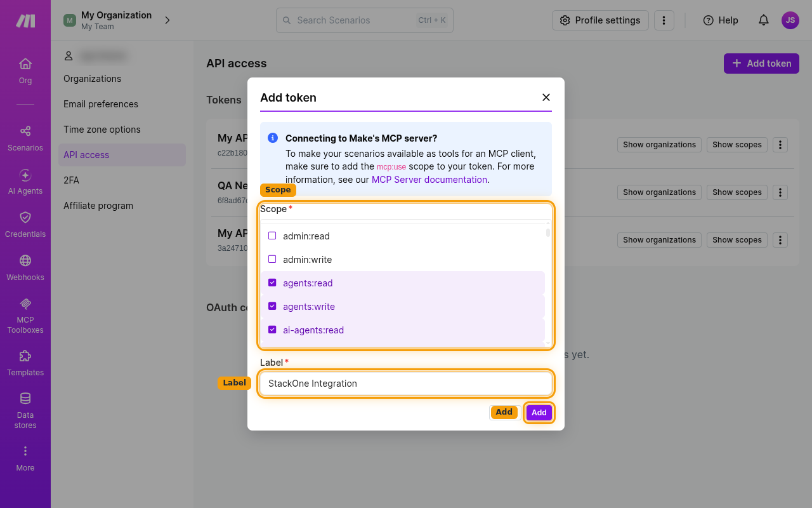Click the notifications bell icon
Screen dimensions: 812x508
[x=764, y=20]
